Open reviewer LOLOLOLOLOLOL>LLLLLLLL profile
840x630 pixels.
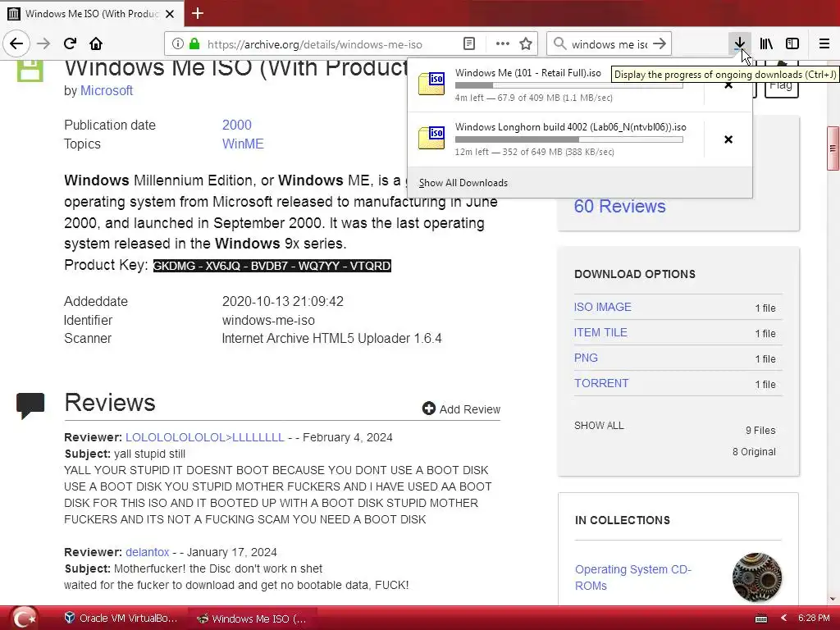204,437
